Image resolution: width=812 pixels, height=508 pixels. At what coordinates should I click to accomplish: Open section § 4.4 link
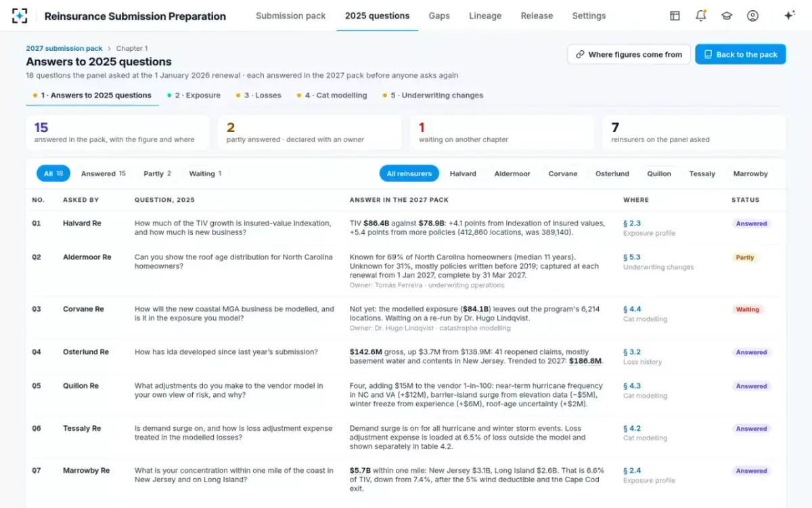(x=632, y=309)
